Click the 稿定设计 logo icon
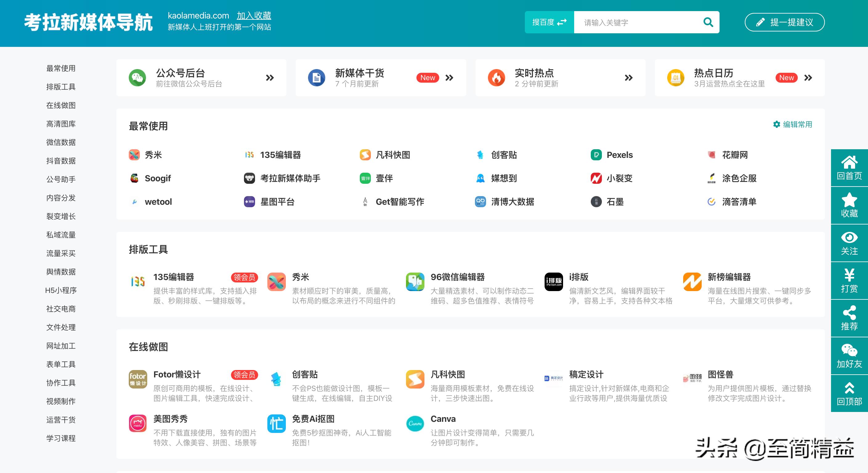868x473 pixels. (x=554, y=379)
